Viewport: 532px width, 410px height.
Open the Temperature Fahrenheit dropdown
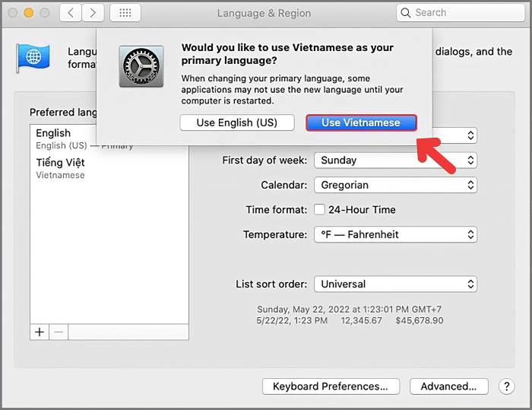pyautogui.click(x=395, y=234)
